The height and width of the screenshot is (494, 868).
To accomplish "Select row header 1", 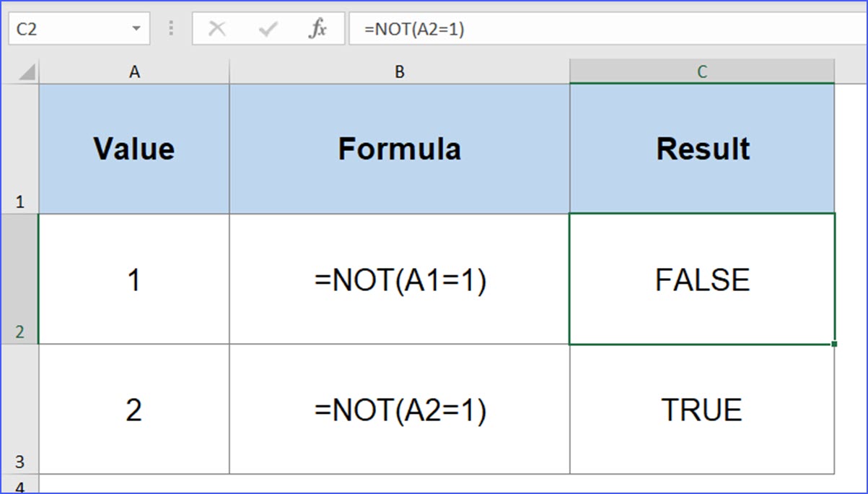I will tap(22, 148).
